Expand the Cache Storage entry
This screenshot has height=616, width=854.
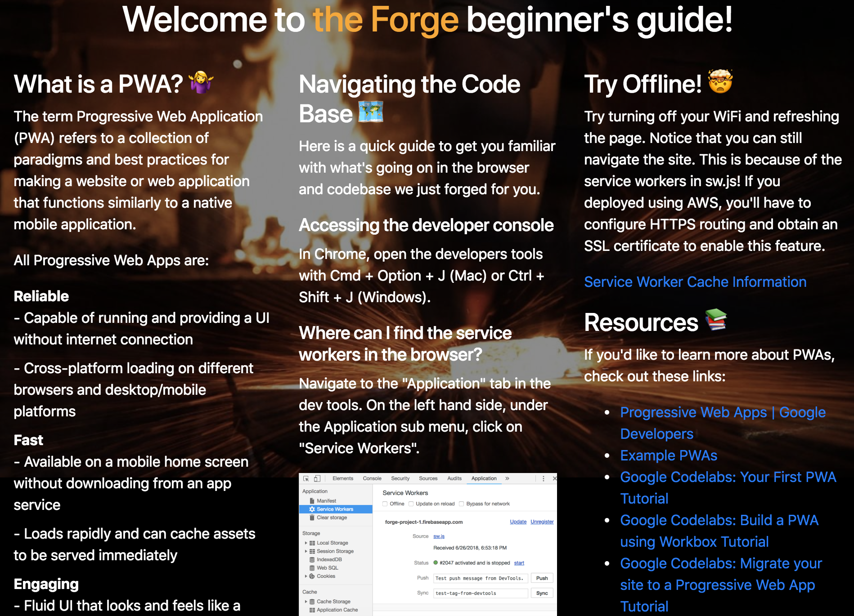[306, 601]
